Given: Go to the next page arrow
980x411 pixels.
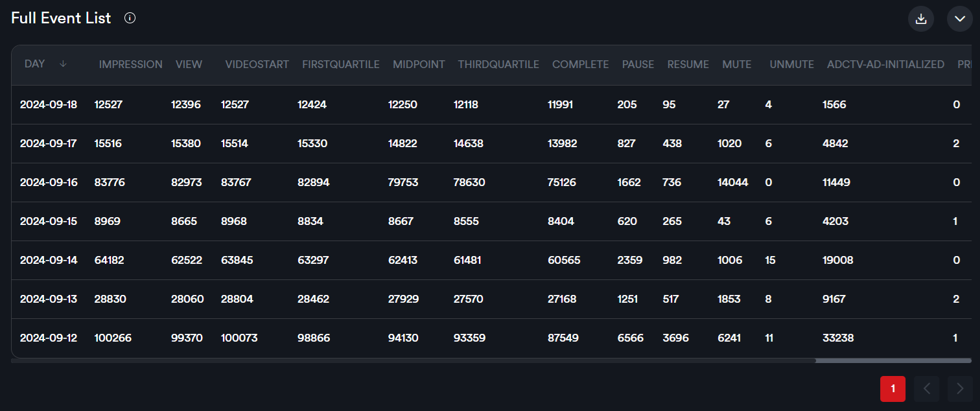Looking at the screenshot, I should point(960,389).
